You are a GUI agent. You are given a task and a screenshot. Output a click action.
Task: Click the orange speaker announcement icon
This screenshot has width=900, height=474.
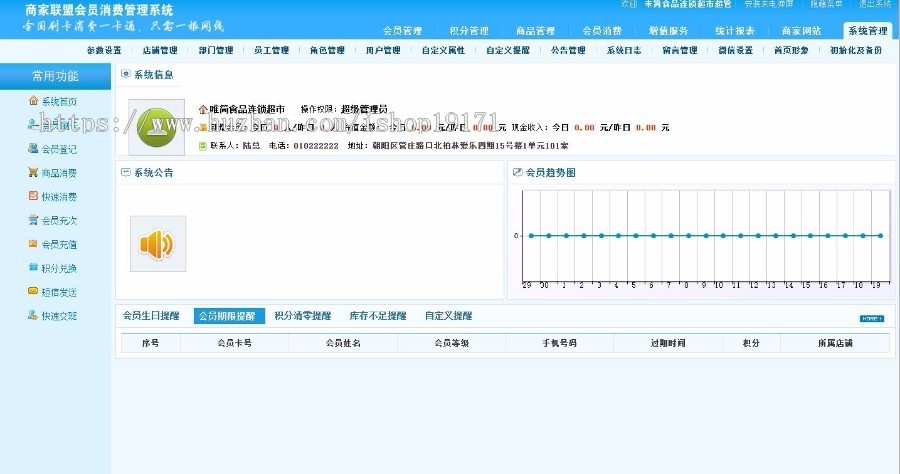158,244
